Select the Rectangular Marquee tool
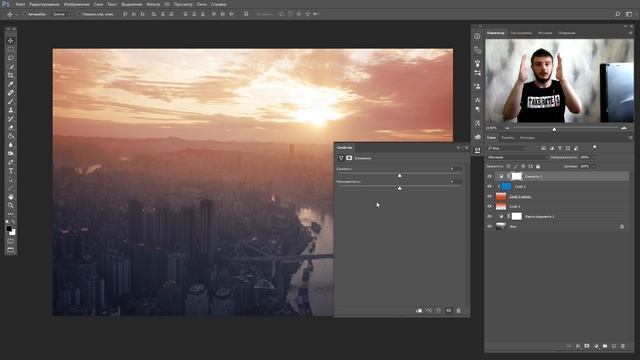Screen dimensions: 640x360 tap(11, 49)
